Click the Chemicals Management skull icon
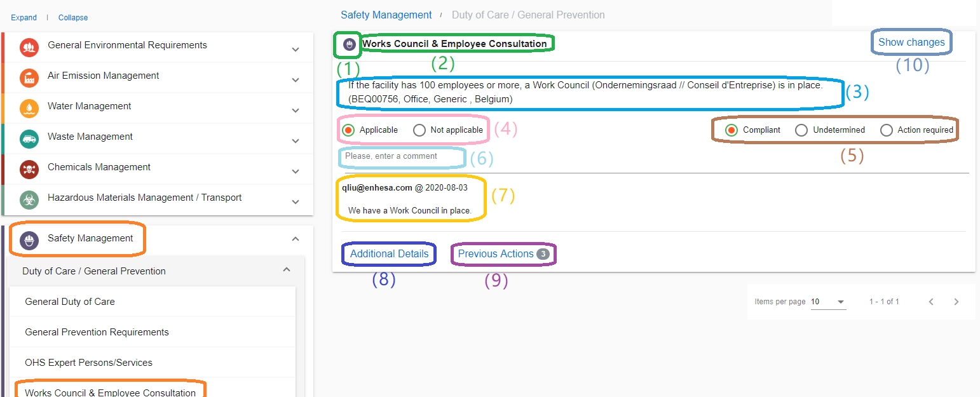The height and width of the screenshot is (397, 980). pos(29,169)
